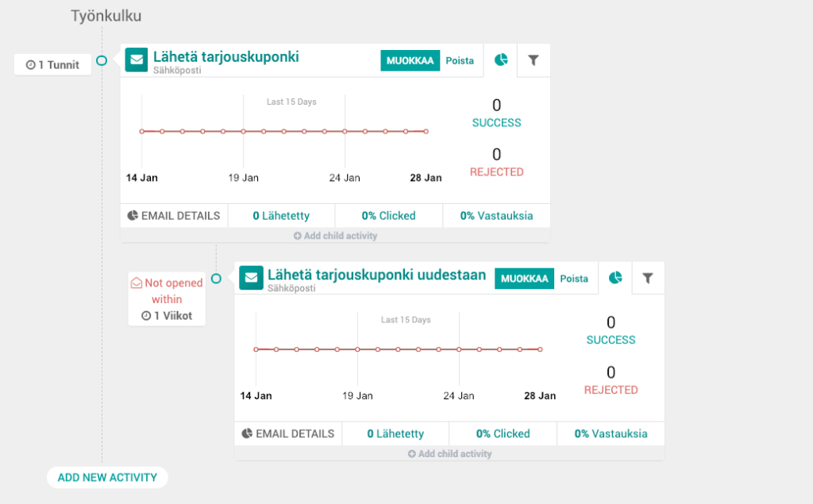Image resolution: width=813 pixels, height=504 pixels.
Task: Open 0% Vastauksia on the second card
Action: (611, 433)
